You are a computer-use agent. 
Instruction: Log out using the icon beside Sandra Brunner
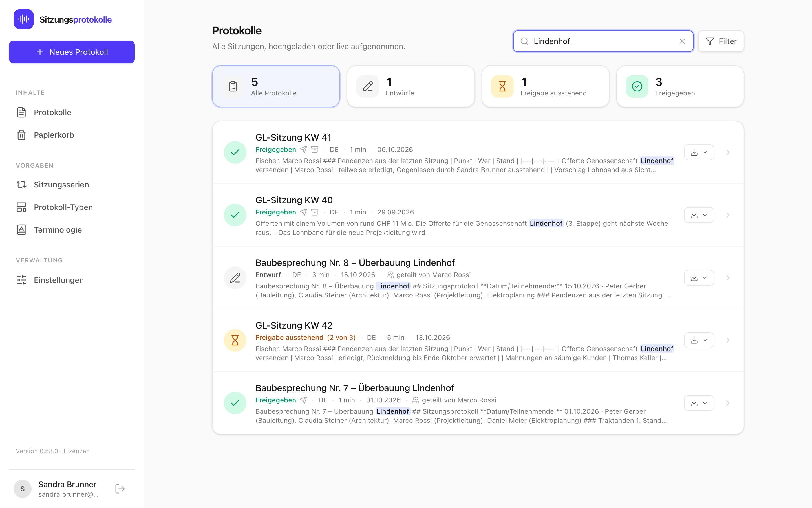pos(120,489)
